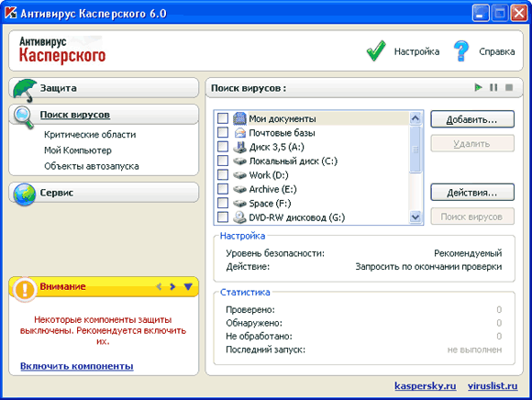Click the blue question mark Справка icon

coord(460,51)
